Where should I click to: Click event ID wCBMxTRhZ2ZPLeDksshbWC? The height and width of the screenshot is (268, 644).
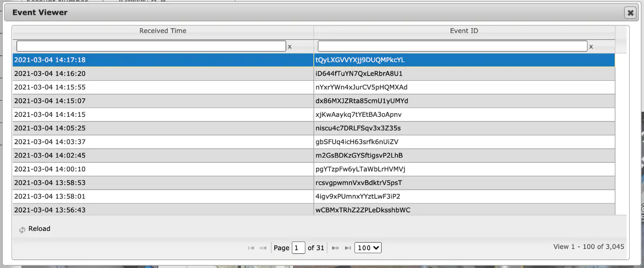pos(363,210)
